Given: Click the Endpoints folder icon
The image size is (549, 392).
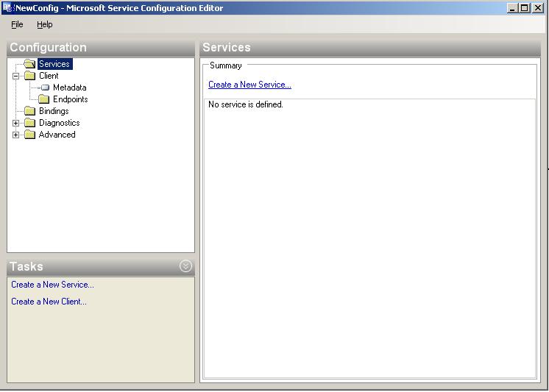Looking at the screenshot, I should pyautogui.click(x=43, y=99).
